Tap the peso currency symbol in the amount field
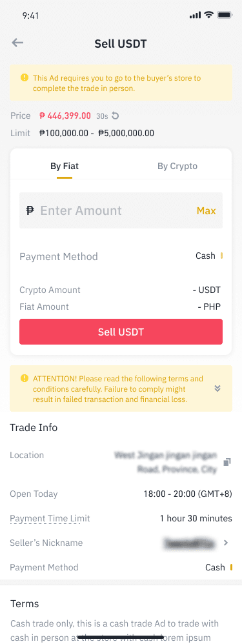242x644 pixels. click(x=30, y=211)
